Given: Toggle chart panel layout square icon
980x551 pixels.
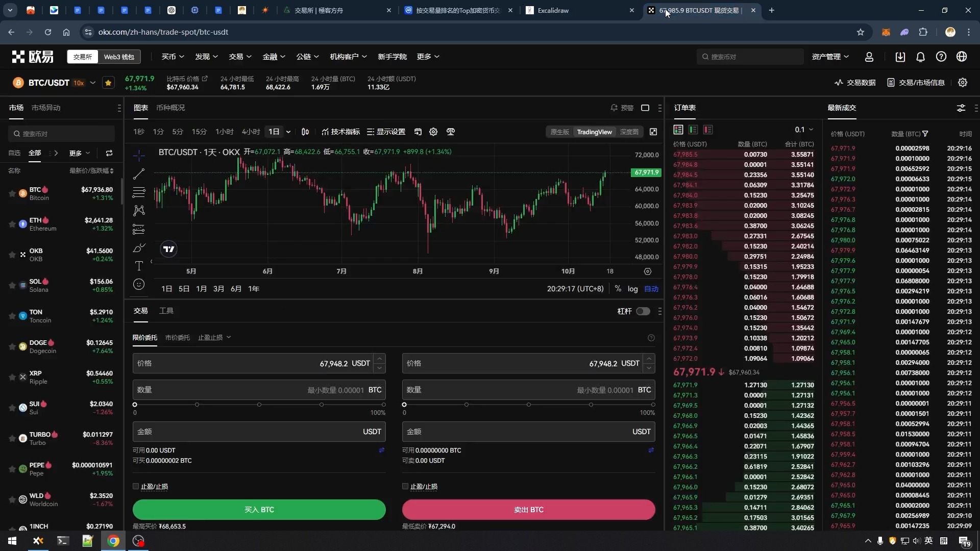Looking at the screenshot, I should 645,108.
